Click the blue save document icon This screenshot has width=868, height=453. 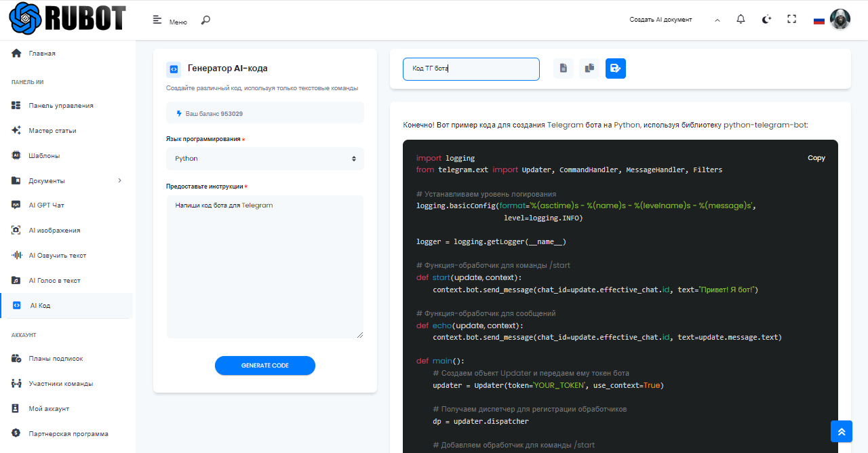(x=616, y=68)
